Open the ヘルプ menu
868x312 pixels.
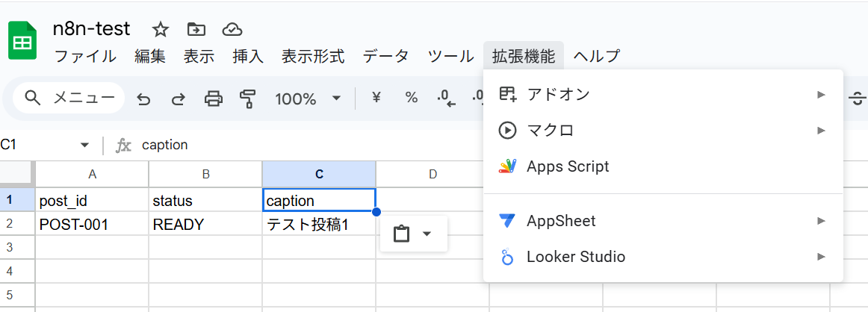coord(597,56)
